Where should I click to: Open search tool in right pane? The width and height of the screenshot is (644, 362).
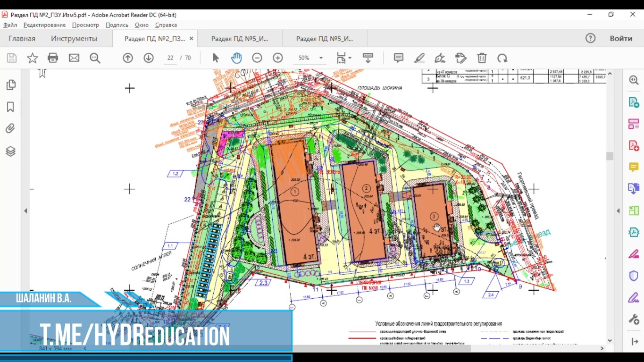coord(634,80)
